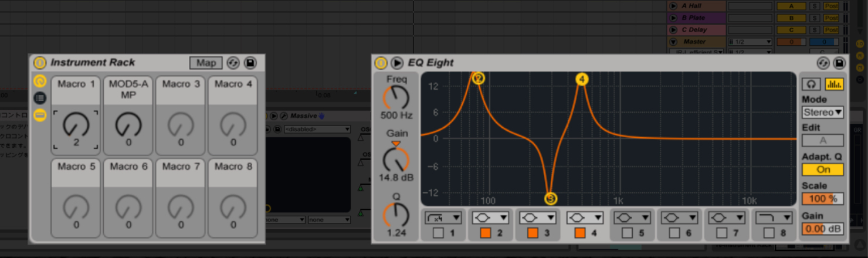Click the Macro 1 knob

[76, 124]
